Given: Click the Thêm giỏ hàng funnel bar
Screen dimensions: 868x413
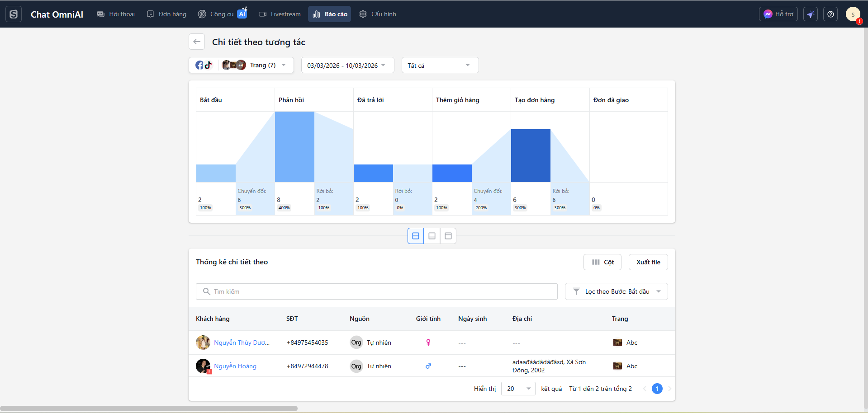Looking at the screenshot, I should tap(452, 174).
